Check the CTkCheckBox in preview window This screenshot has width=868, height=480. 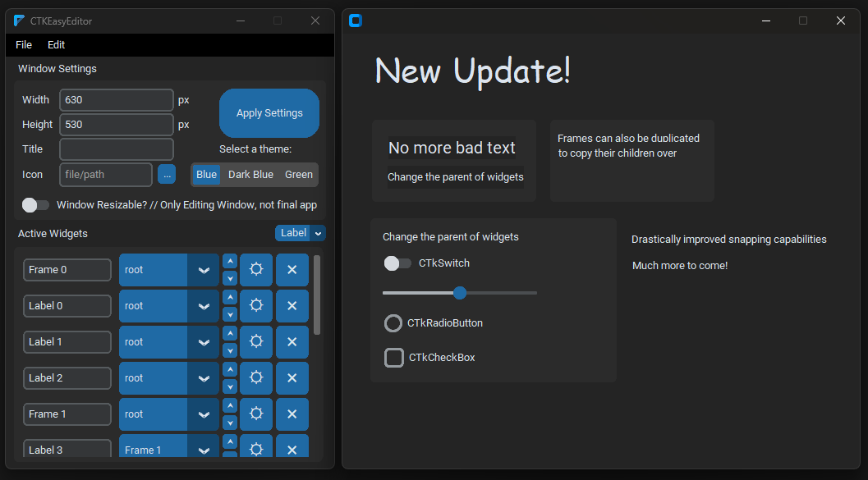pos(393,358)
